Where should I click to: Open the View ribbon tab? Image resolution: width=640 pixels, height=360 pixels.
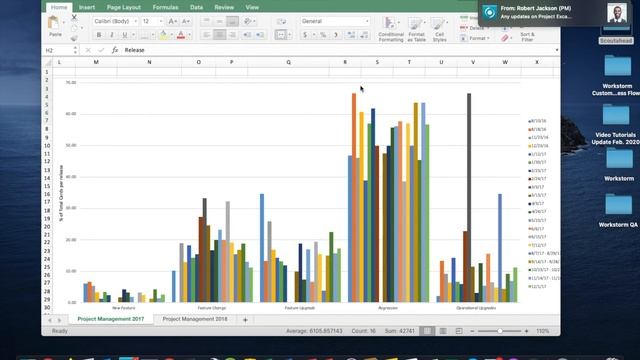point(252,7)
